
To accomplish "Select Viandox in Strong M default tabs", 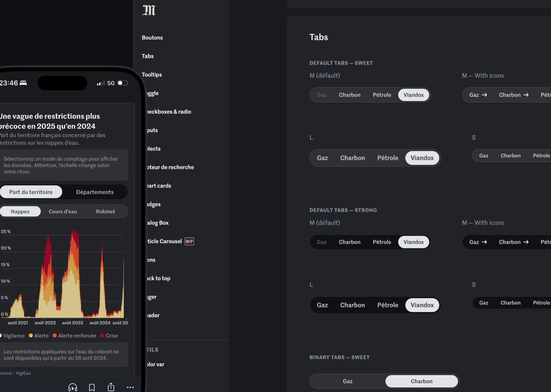I will (x=414, y=242).
